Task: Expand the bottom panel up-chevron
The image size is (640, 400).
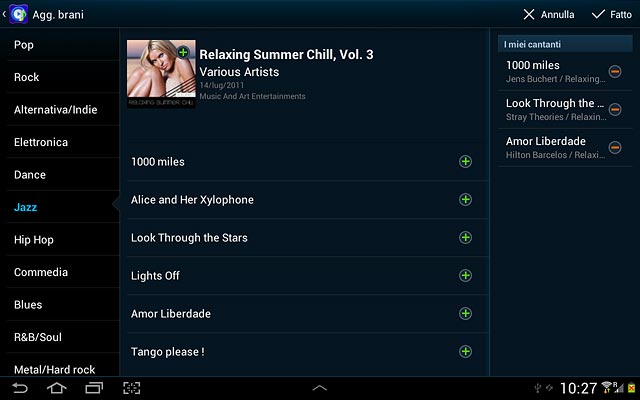Action: [x=320, y=388]
